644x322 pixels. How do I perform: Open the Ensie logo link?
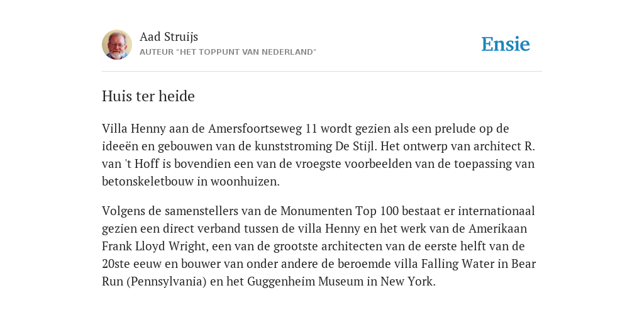(506, 44)
